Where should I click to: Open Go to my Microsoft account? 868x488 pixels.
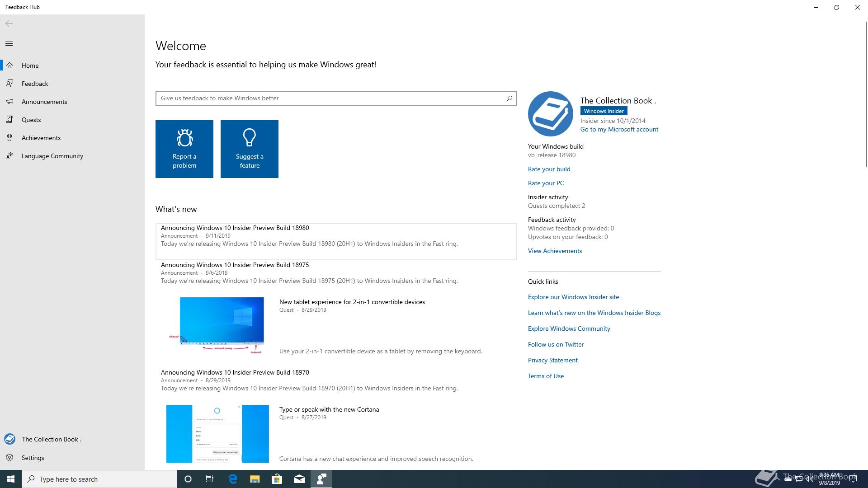pyautogui.click(x=619, y=129)
